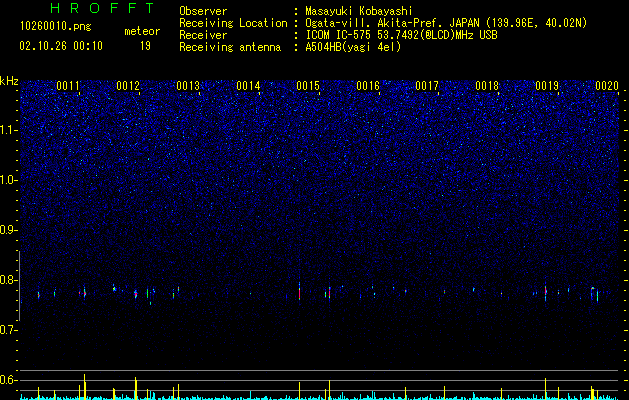Click the date stamp 02.10.26 00:10
629x400 pixels.
61,46
